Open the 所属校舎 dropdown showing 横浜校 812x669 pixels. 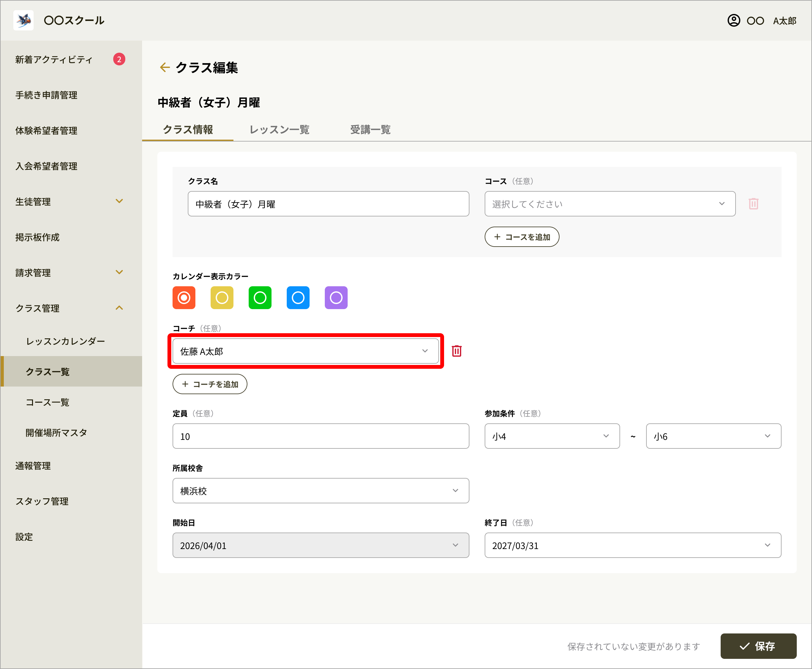(x=321, y=491)
